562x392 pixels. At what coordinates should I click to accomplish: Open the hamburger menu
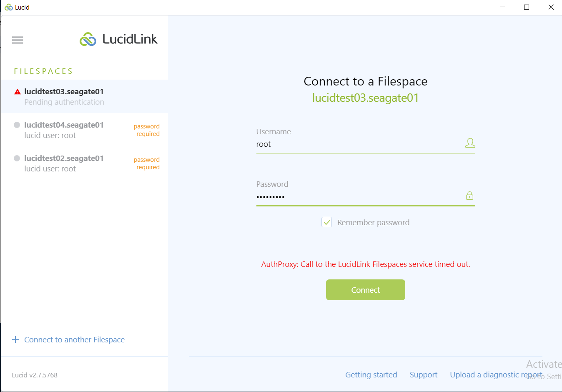click(18, 40)
